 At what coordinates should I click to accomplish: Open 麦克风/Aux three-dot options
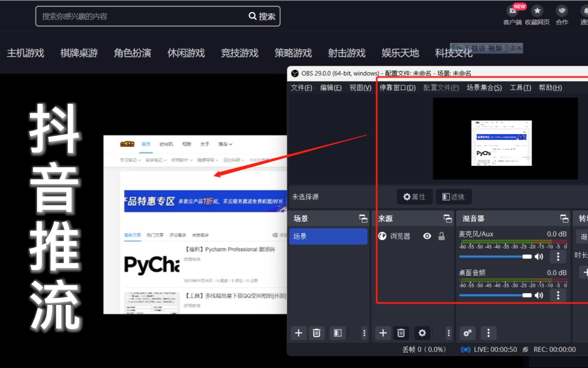(558, 257)
